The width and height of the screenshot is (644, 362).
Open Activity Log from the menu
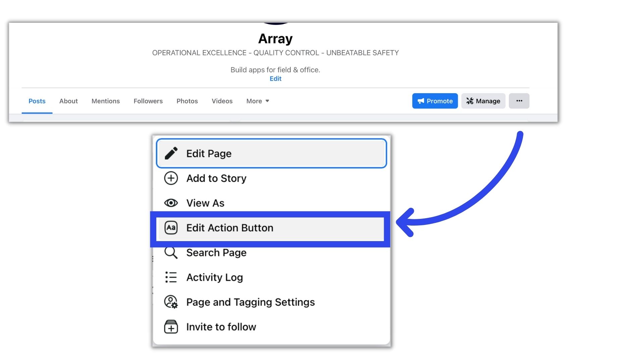(x=271, y=277)
